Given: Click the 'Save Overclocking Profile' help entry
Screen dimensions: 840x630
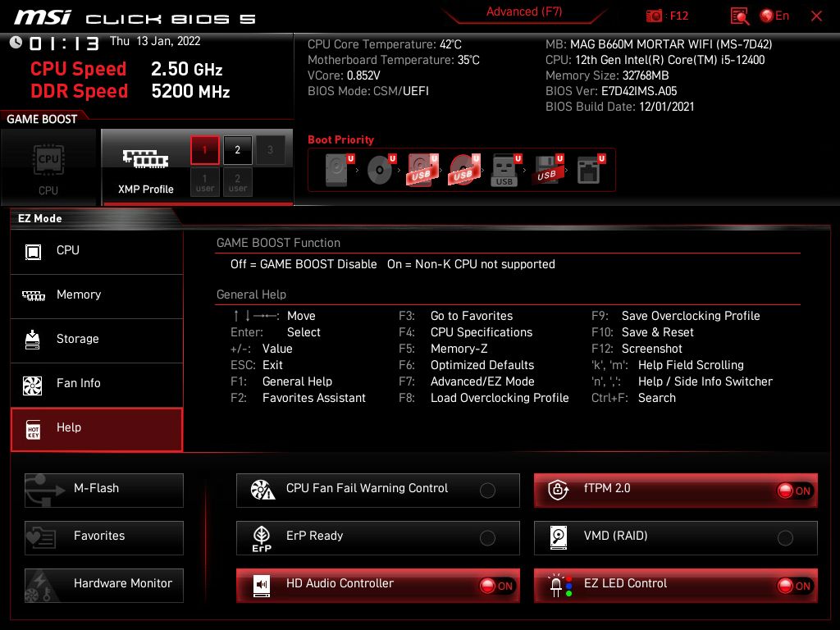Looking at the screenshot, I should point(691,316).
